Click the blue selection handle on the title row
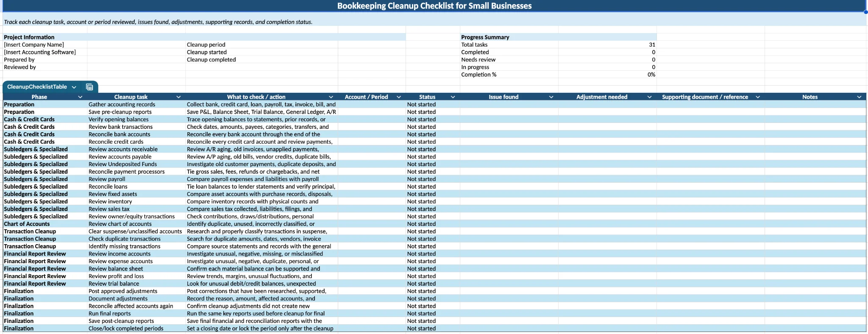The image size is (868, 334). 866,12
